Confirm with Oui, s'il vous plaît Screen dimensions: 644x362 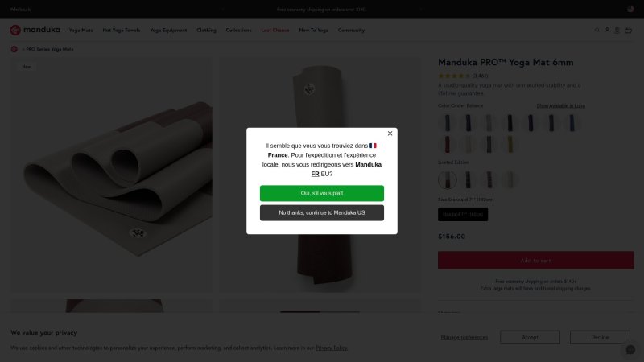tap(322, 193)
